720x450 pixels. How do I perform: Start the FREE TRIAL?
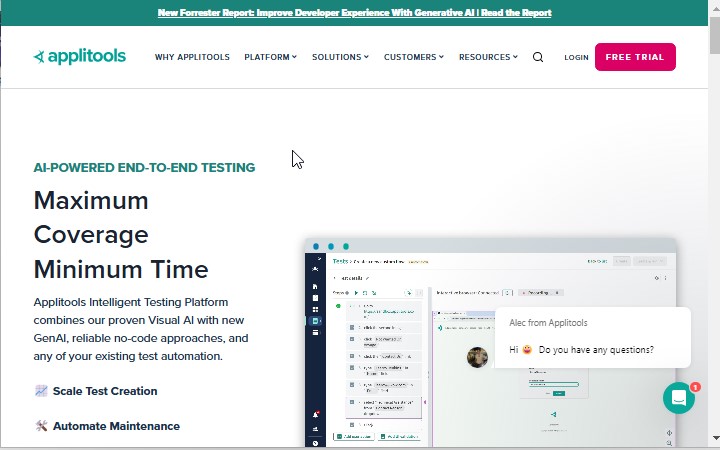coord(635,57)
